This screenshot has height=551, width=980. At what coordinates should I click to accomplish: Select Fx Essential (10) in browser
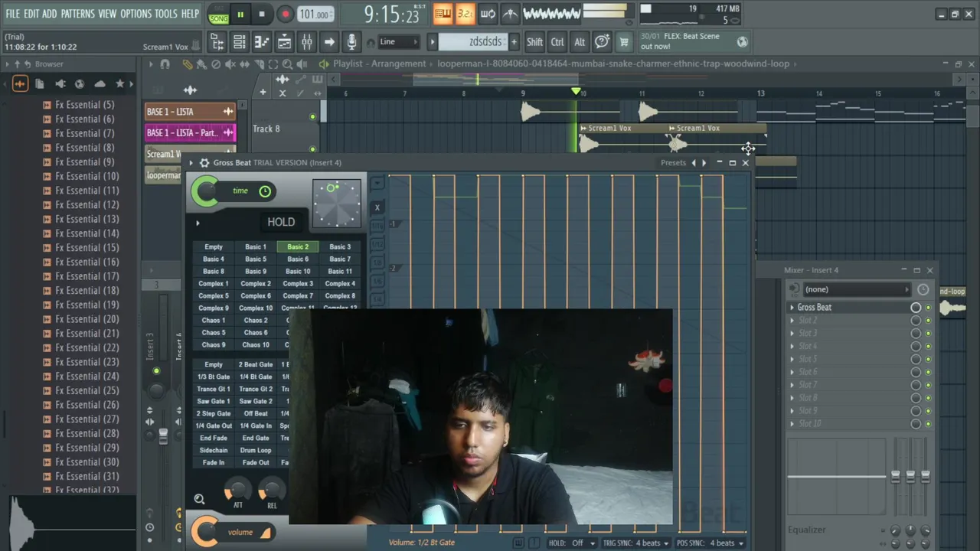[x=87, y=176]
